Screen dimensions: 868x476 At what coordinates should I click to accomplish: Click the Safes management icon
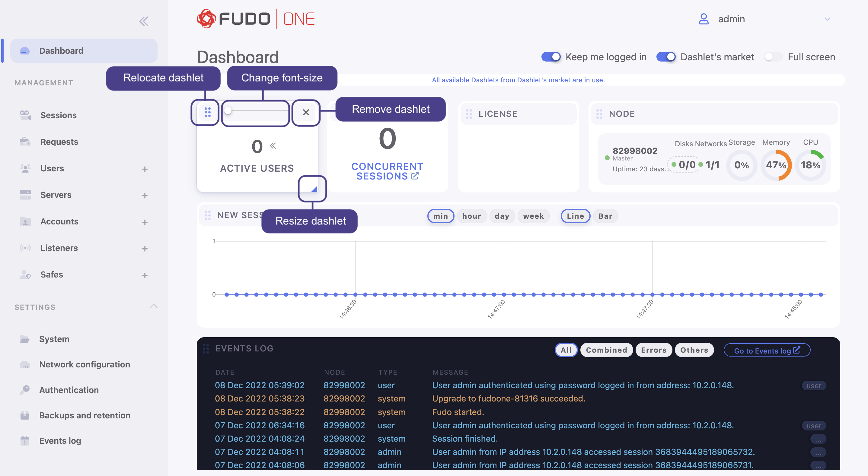click(24, 274)
